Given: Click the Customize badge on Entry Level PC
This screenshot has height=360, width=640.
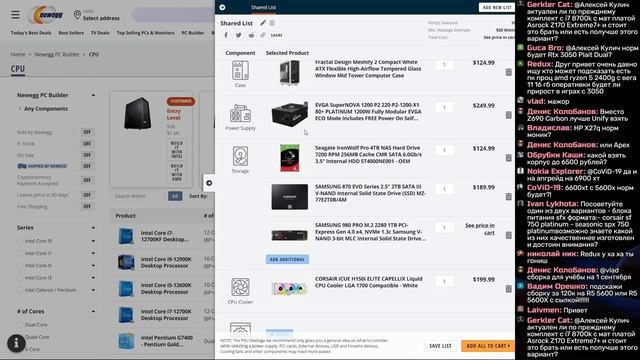Looking at the screenshot, I should point(181,101).
